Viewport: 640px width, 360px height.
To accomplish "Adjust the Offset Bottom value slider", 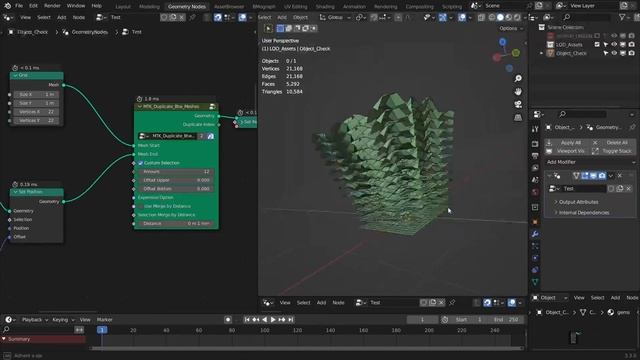I will point(175,189).
